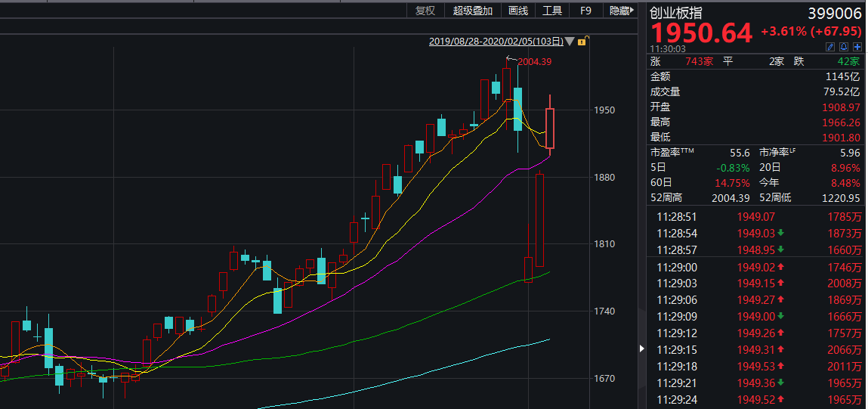Click the pencil note icon under the price

point(829,47)
